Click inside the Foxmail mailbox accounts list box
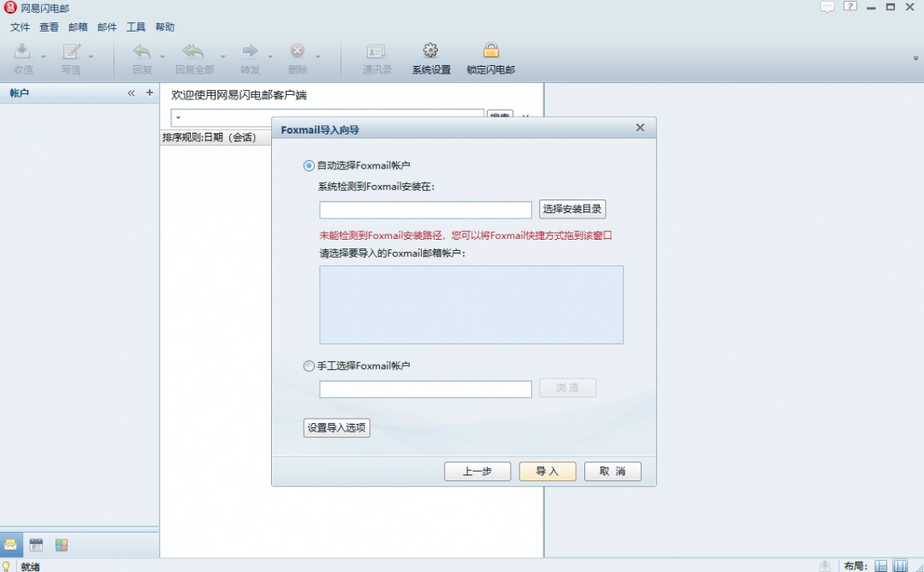 click(x=471, y=305)
